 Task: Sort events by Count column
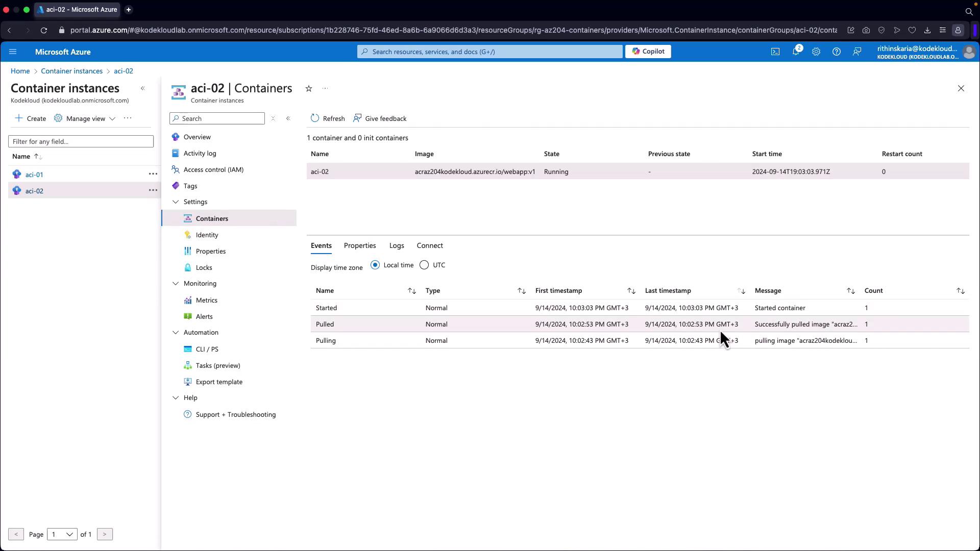tap(960, 291)
